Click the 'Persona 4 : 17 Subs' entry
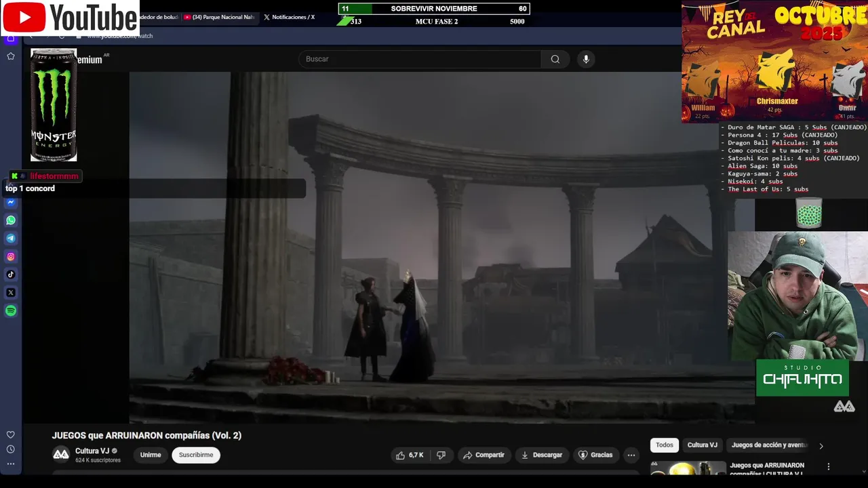Image resolution: width=868 pixels, height=488 pixels. coord(783,135)
